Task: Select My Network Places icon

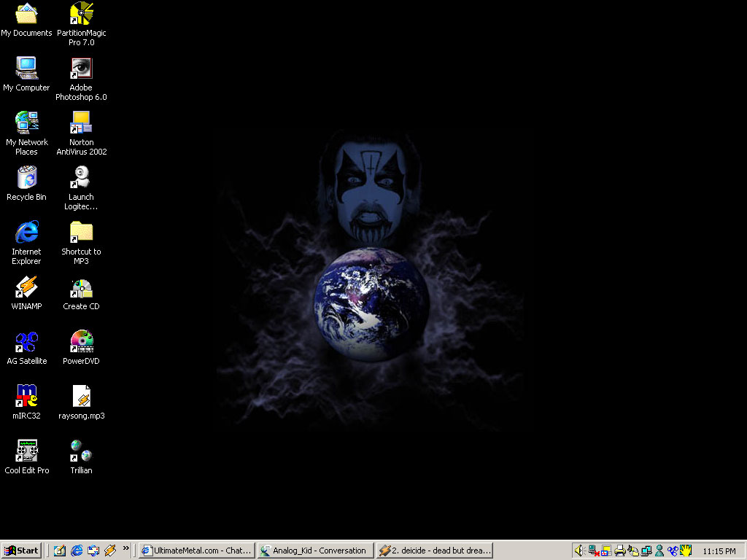Action: coord(27,133)
